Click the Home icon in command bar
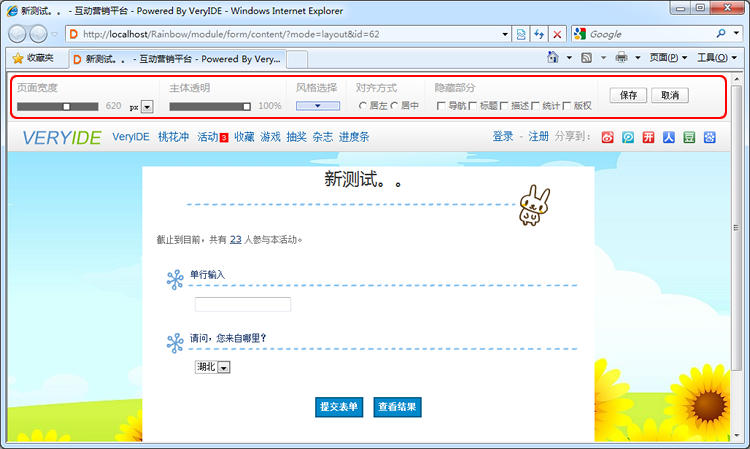Screen dimensions: 750x449 552,57
